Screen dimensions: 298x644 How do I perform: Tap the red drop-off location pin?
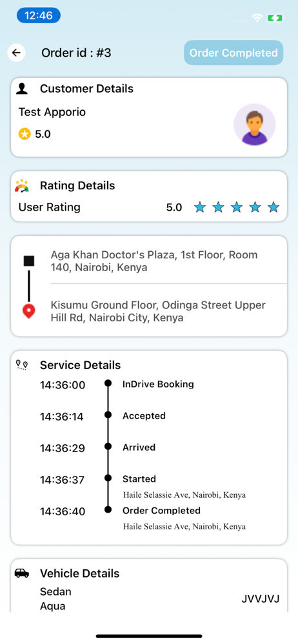point(29,312)
